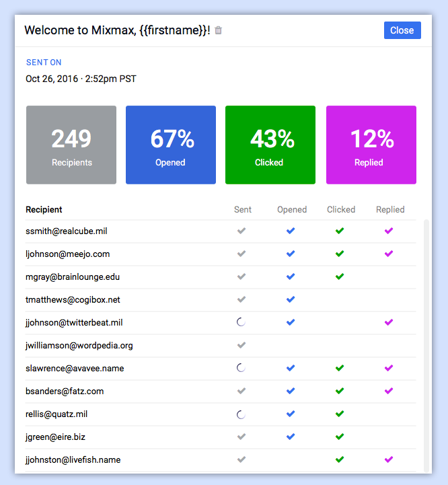Click the clicked checkmark for slawrence@avavee.name

(x=340, y=368)
